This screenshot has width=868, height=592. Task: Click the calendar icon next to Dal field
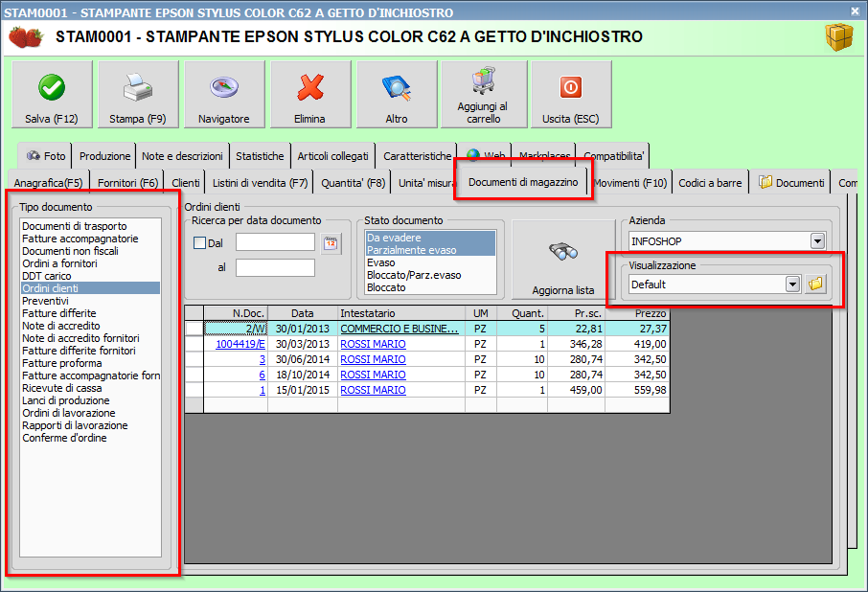[331, 243]
